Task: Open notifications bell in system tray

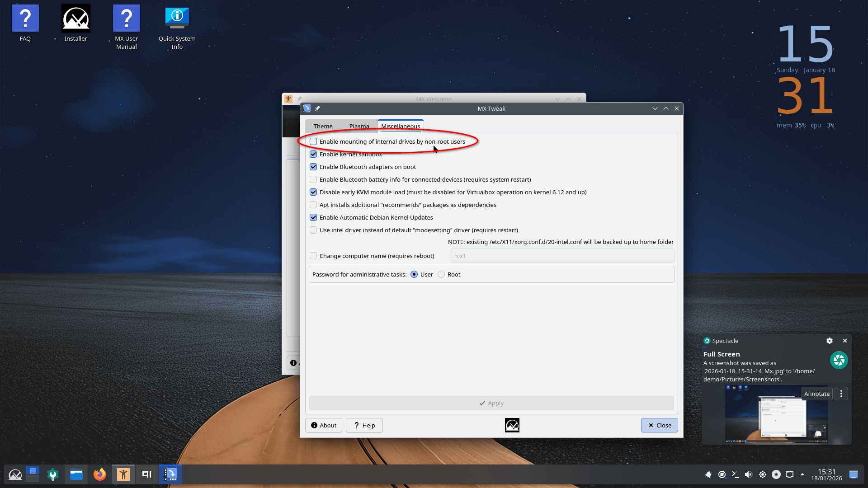Action: 708,474
